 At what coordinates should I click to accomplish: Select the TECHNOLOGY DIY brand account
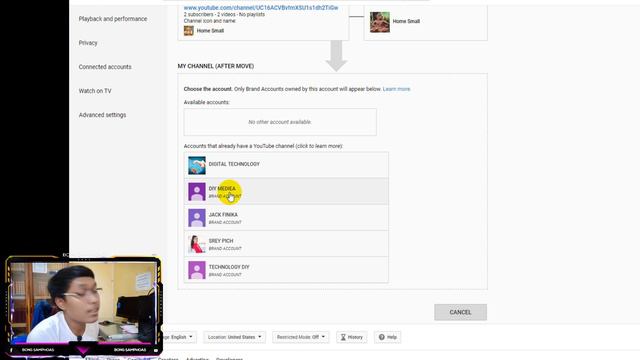(x=286, y=270)
